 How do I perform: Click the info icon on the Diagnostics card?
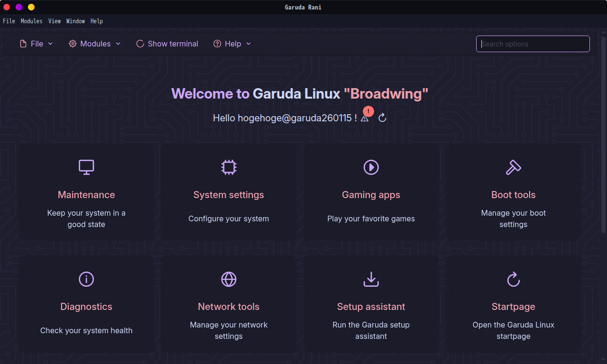point(86,279)
